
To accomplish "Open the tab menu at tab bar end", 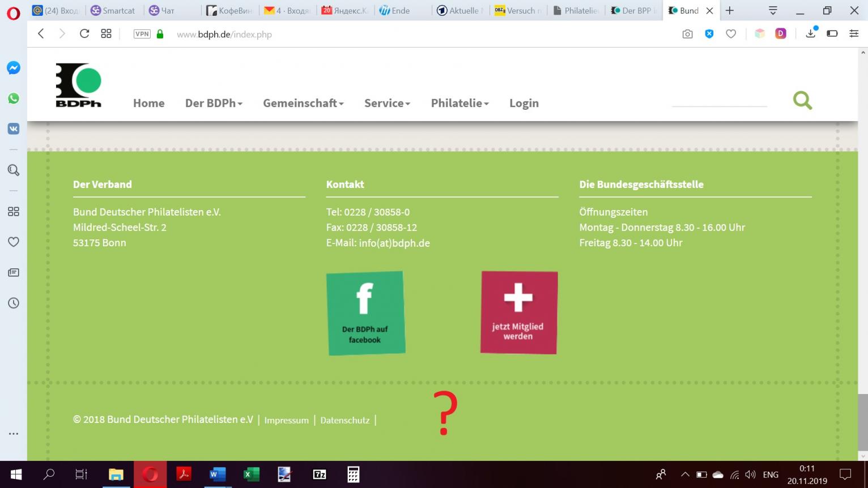I will pyautogui.click(x=773, y=11).
